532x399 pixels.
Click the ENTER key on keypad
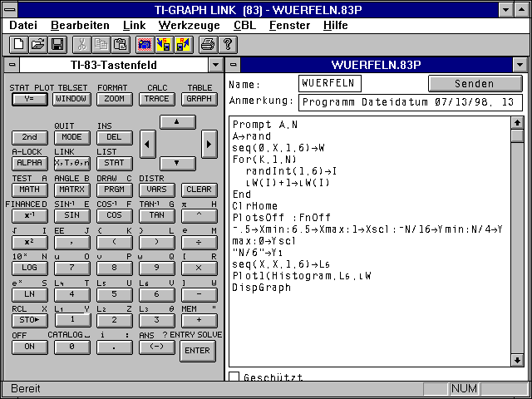[x=198, y=351]
